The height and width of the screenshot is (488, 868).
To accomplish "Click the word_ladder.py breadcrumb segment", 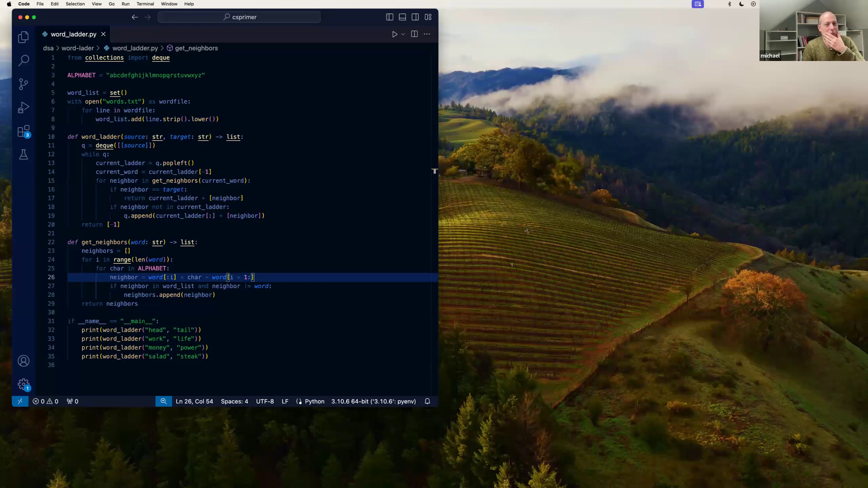I will point(135,48).
